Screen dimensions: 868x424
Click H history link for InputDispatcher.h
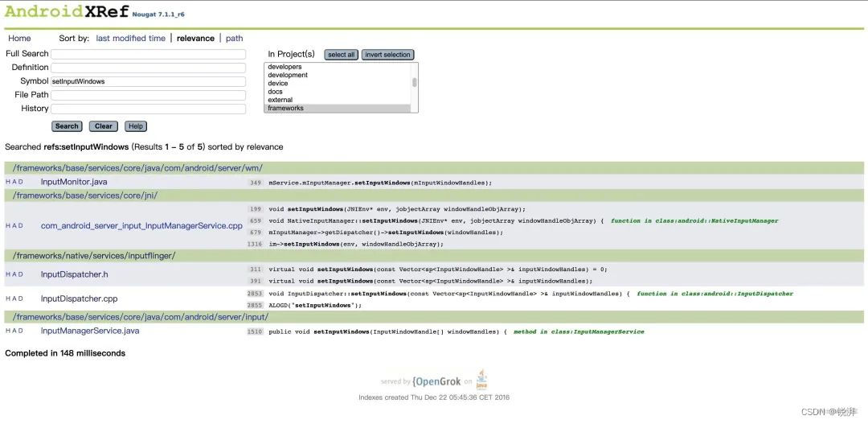(x=8, y=274)
